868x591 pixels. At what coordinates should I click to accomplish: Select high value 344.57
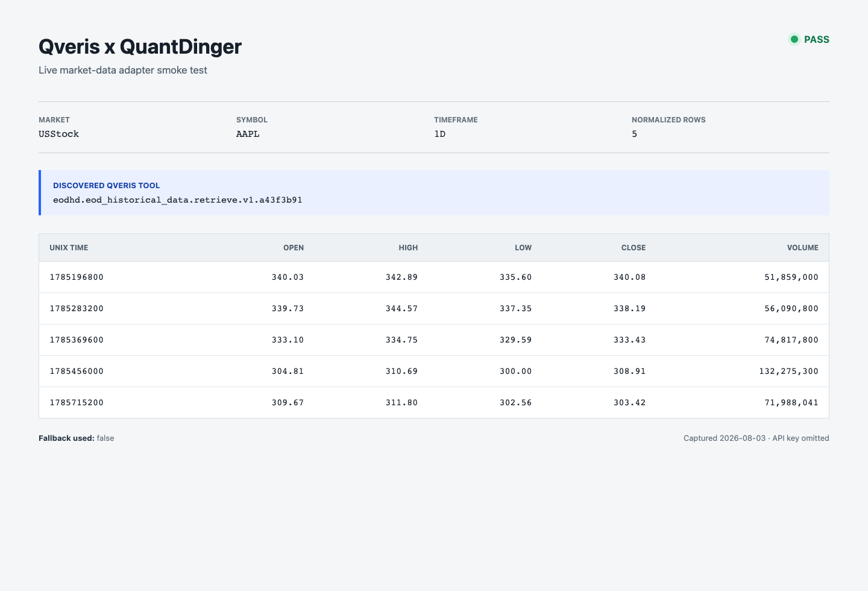[401, 309]
